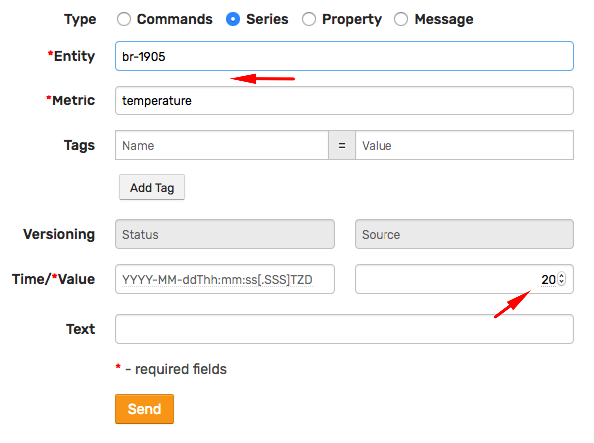Send the series command
Viewport: 594px width, 443px height.
144,409
